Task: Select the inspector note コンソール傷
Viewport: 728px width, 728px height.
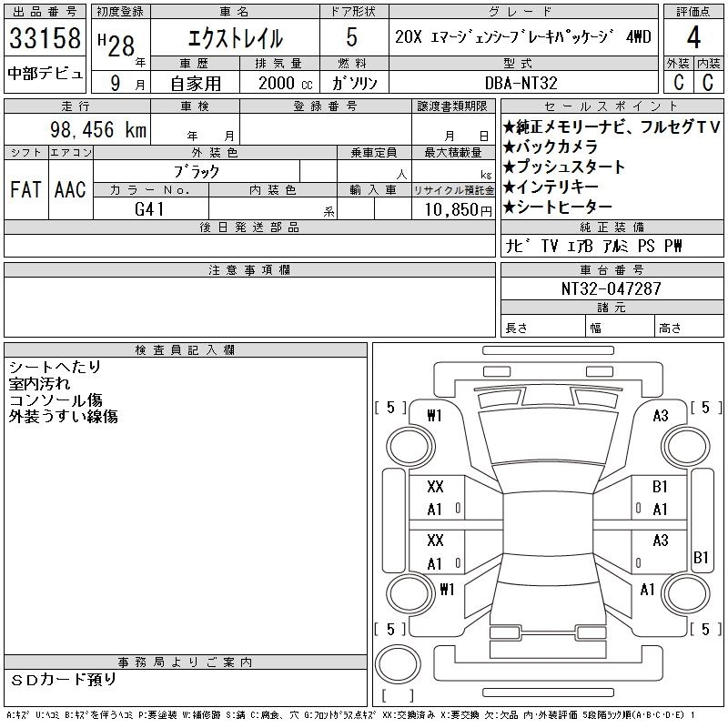Action: coord(56,400)
